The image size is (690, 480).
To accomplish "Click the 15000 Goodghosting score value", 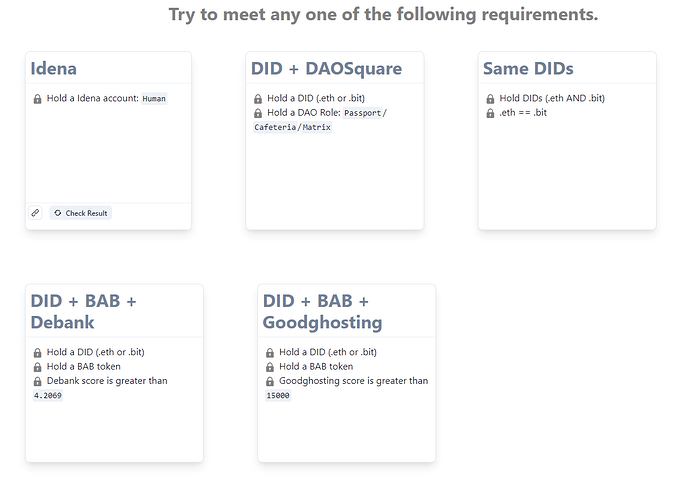I will (278, 396).
